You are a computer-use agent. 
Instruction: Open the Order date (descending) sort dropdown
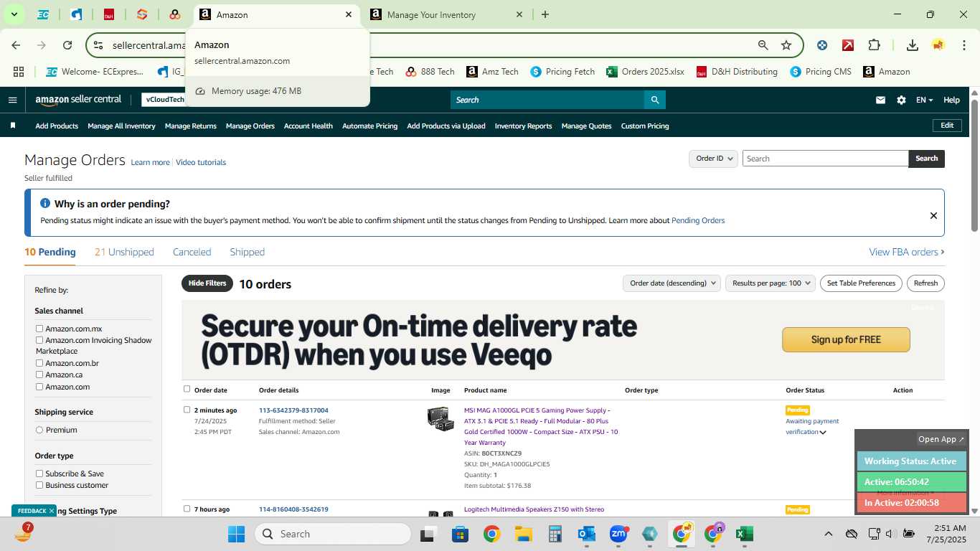pos(672,283)
